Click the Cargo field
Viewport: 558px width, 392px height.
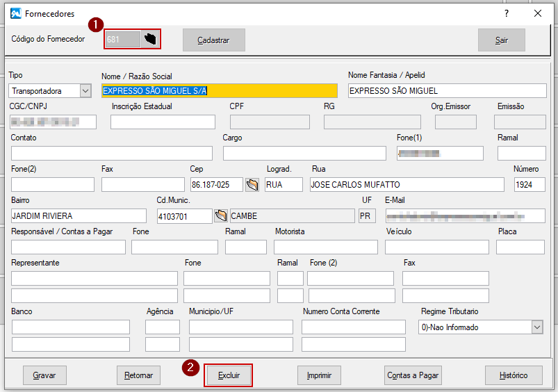click(x=304, y=153)
